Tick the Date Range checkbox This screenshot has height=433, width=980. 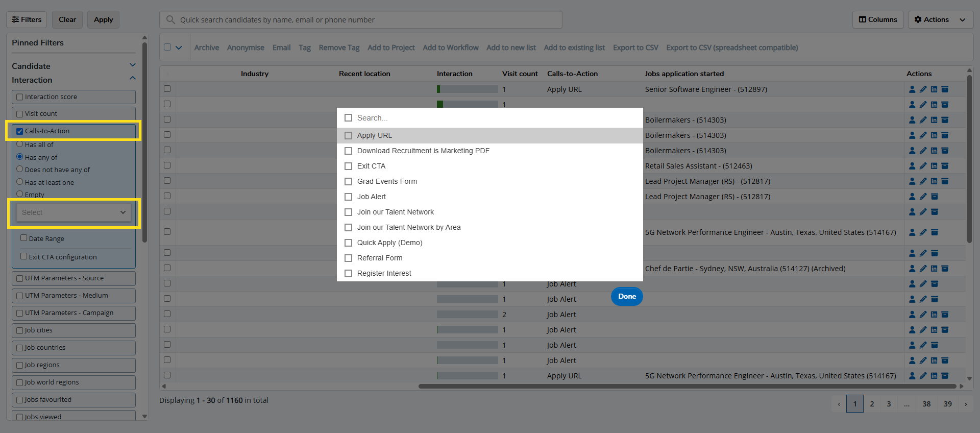point(24,238)
